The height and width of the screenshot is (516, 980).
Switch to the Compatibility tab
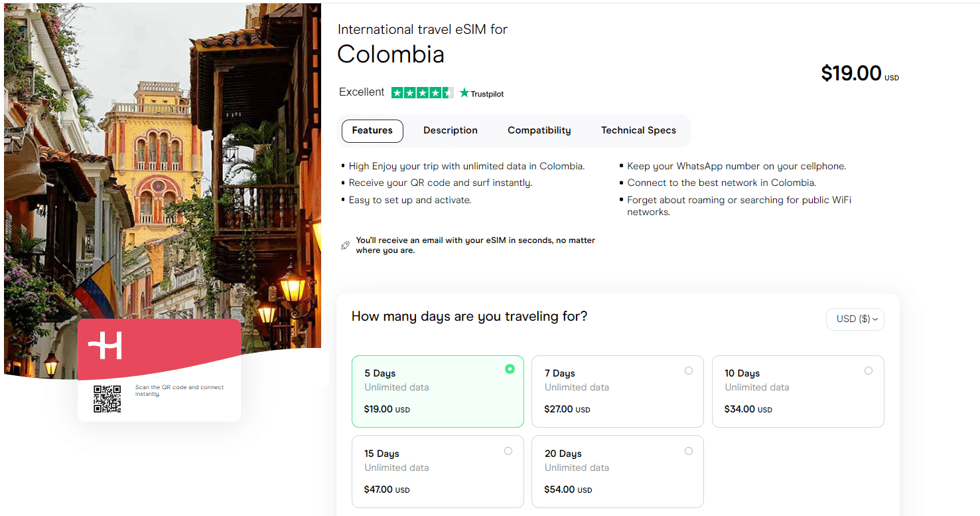[x=539, y=130]
